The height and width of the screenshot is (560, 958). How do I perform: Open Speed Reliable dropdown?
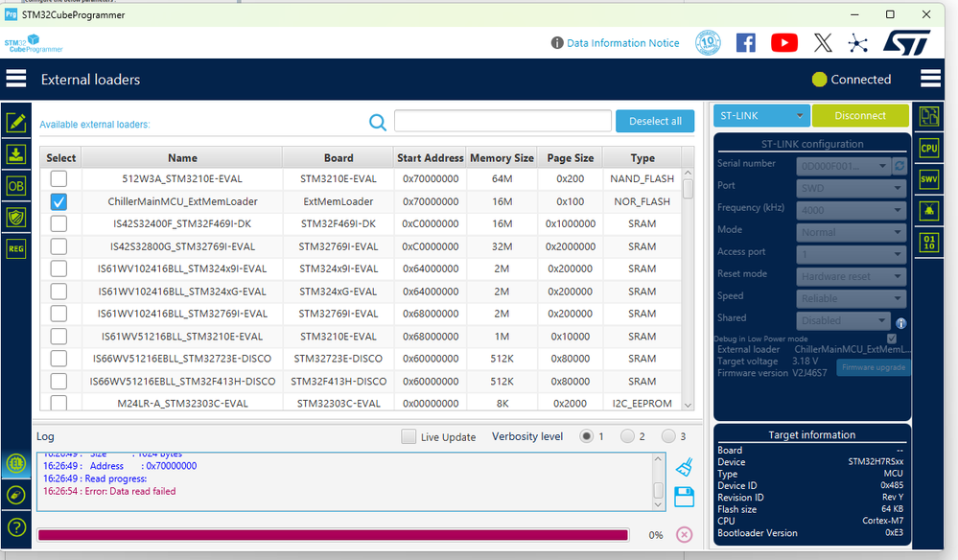tap(852, 298)
